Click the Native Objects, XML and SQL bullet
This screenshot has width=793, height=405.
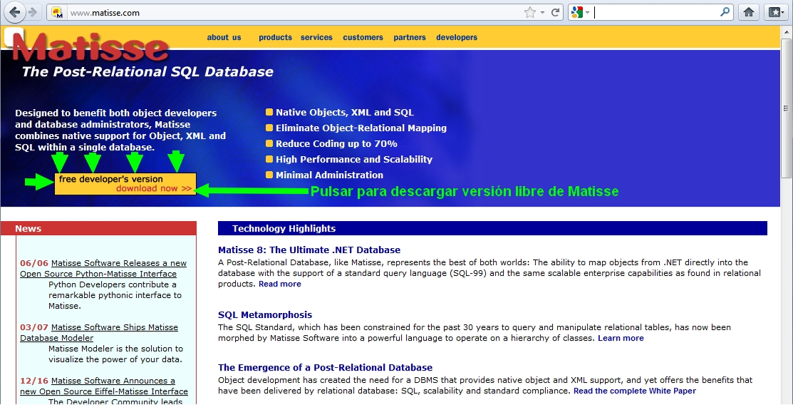pos(339,113)
